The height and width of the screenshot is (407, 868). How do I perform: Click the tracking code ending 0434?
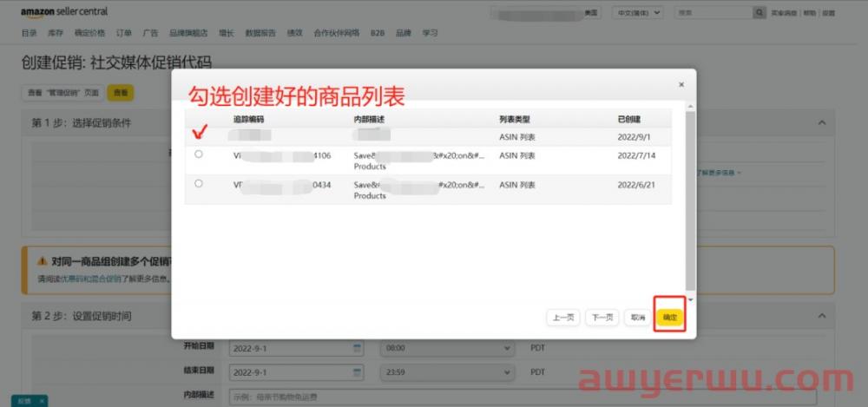pos(282,185)
